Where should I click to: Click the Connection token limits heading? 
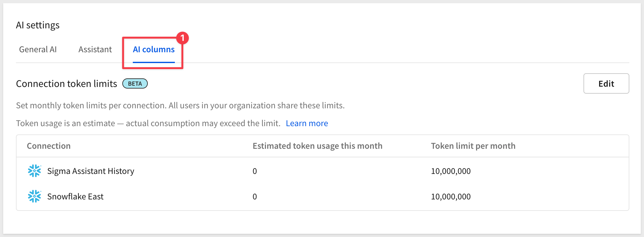67,83
